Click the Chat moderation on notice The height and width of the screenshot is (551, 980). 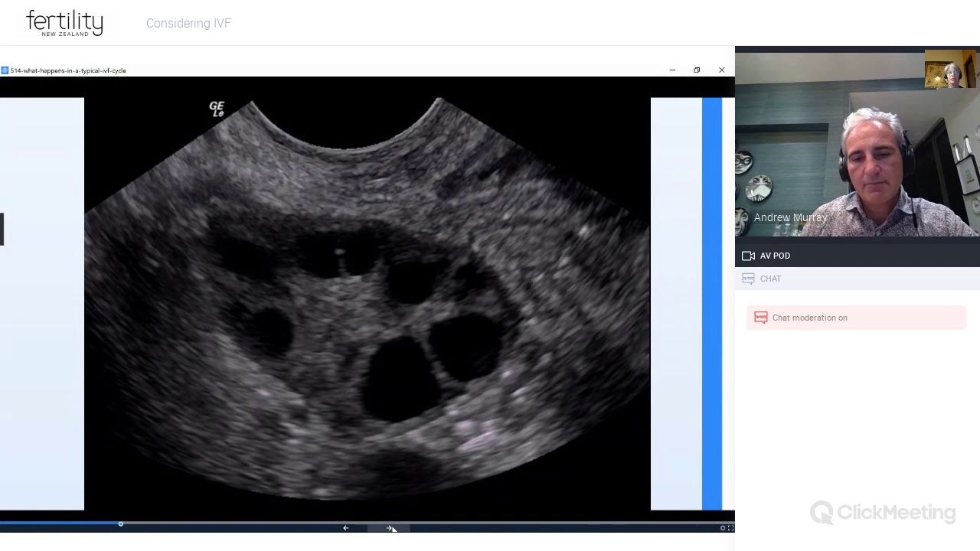[856, 318]
